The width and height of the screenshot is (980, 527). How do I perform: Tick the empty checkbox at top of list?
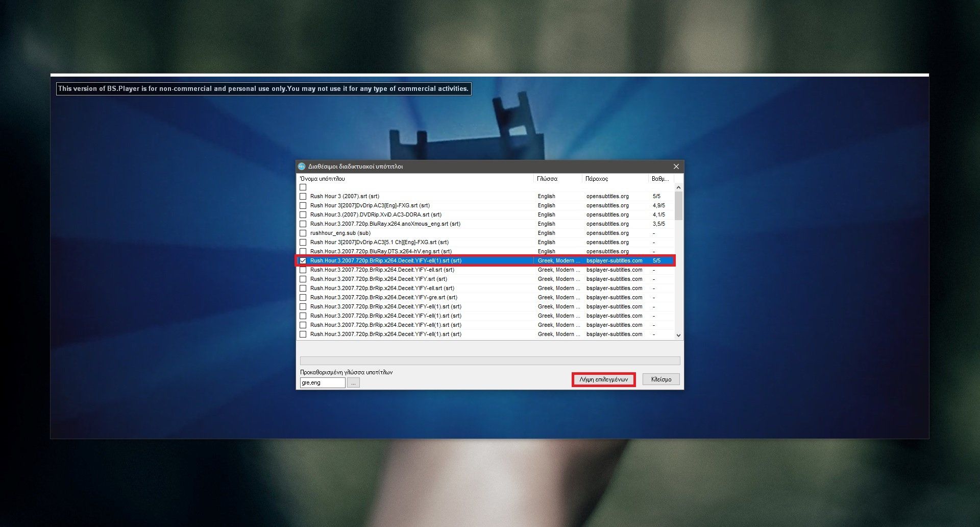pyautogui.click(x=303, y=187)
